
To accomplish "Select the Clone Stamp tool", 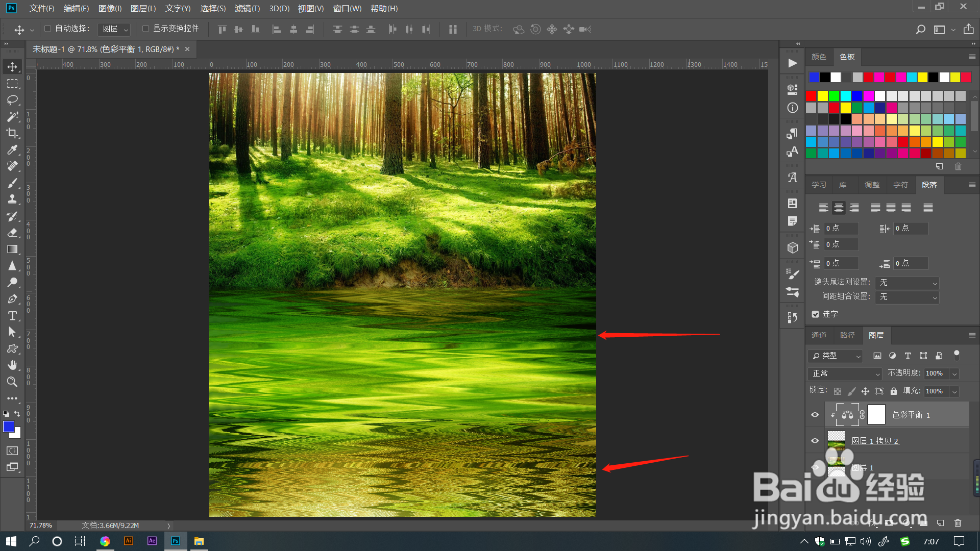I will [x=12, y=199].
